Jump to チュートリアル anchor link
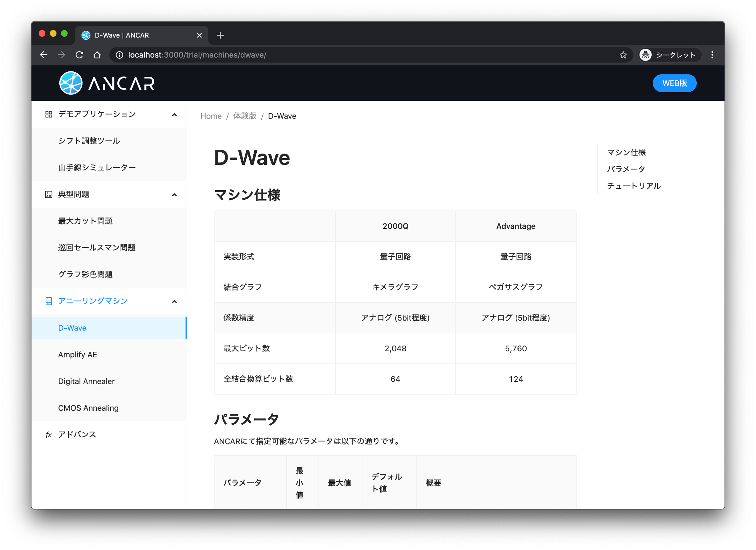Image resolution: width=756 pixels, height=550 pixels. (633, 186)
